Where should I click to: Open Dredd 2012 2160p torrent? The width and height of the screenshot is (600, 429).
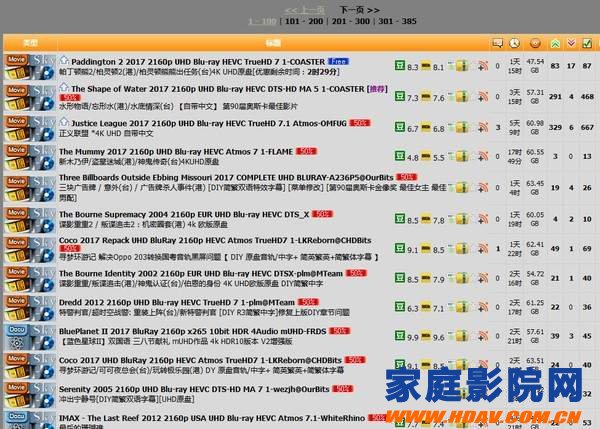tap(177, 302)
